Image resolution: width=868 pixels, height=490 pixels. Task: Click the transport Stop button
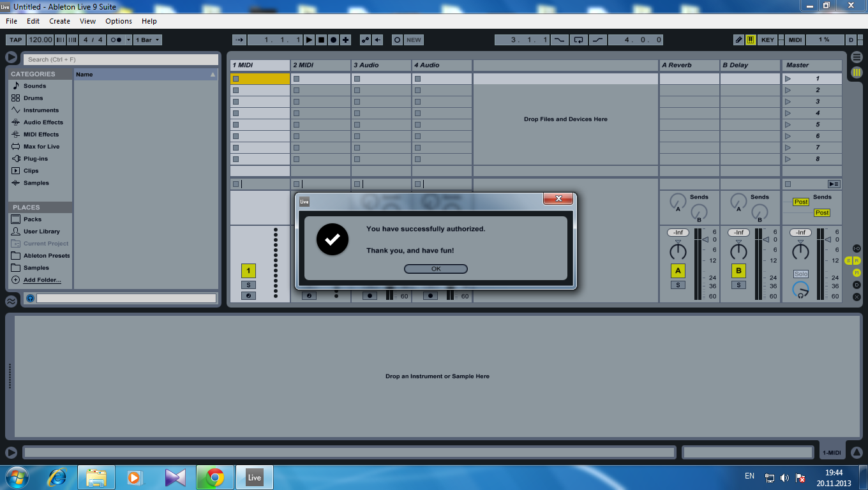pyautogui.click(x=322, y=40)
